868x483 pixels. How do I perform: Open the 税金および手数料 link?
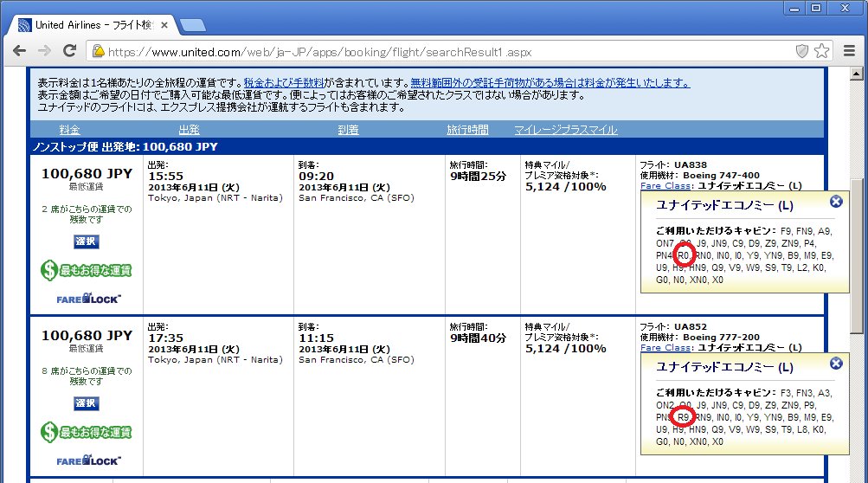284,82
